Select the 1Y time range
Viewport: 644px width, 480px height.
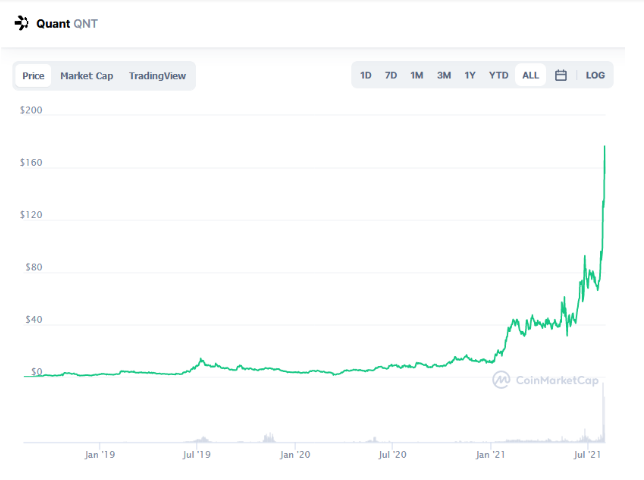tap(470, 75)
